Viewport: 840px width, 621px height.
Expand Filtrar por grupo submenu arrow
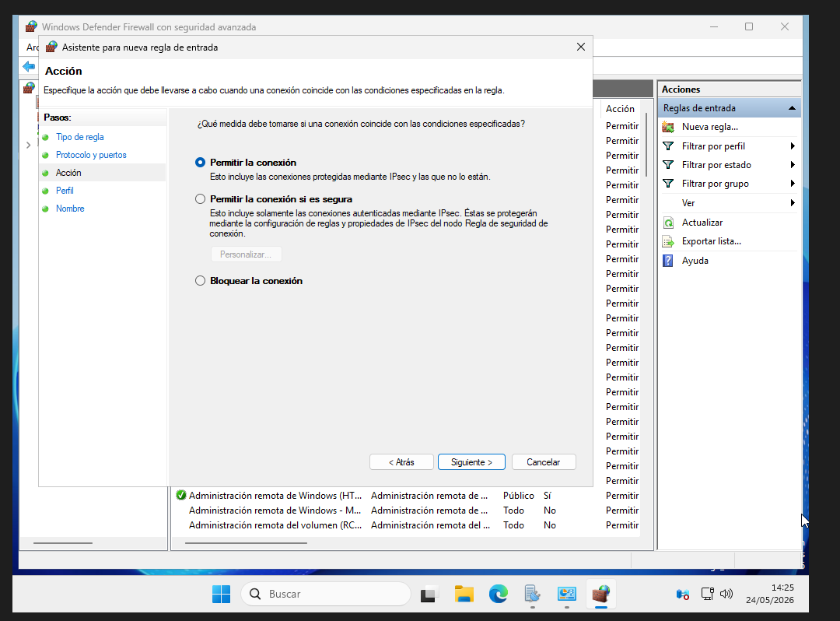click(793, 183)
